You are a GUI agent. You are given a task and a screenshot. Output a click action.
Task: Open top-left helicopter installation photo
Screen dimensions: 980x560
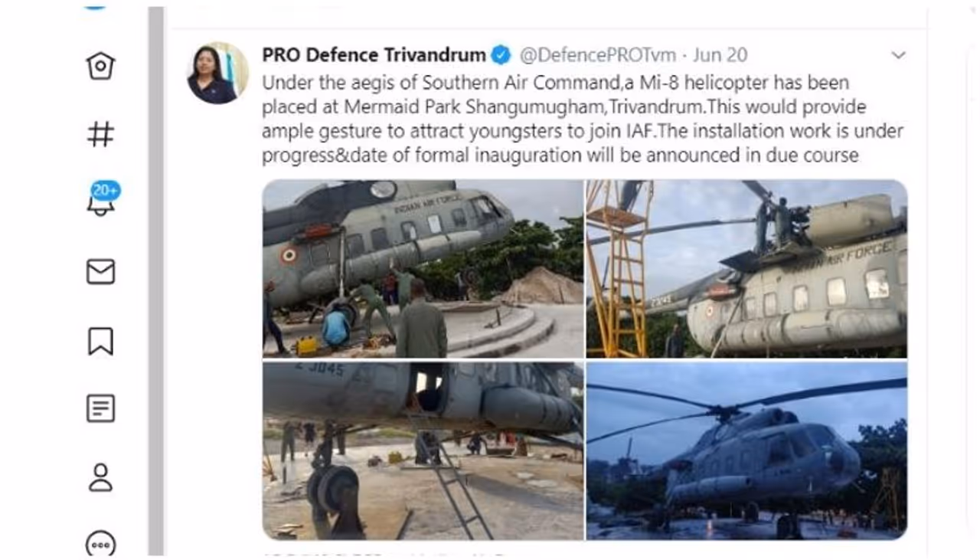point(423,269)
